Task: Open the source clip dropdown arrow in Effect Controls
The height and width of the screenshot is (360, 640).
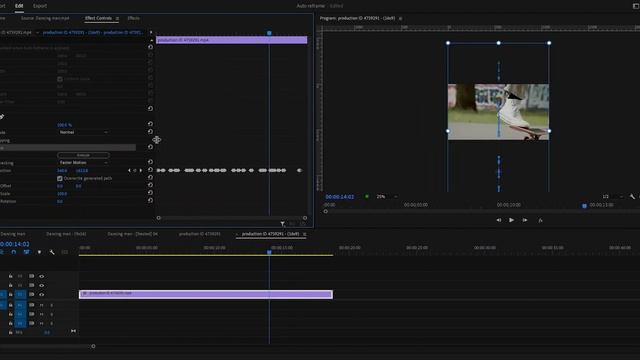Action: [x=37, y=32]
